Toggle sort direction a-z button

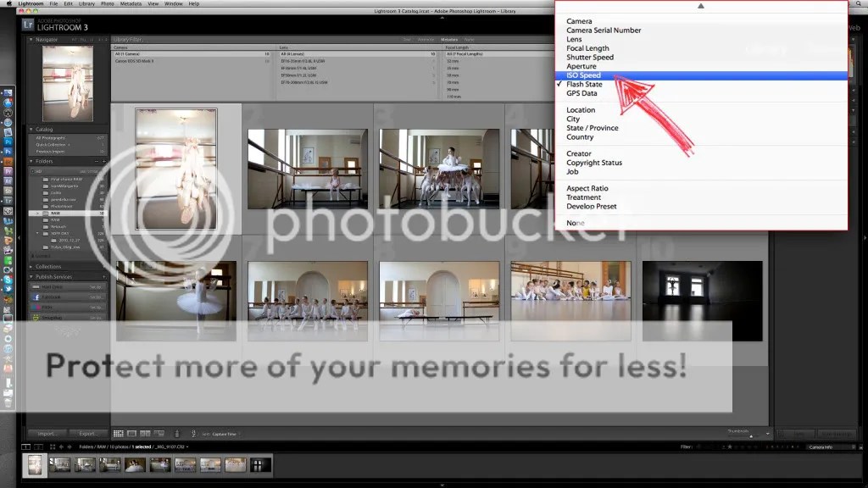pyautogui.click(x=194, y=434)
